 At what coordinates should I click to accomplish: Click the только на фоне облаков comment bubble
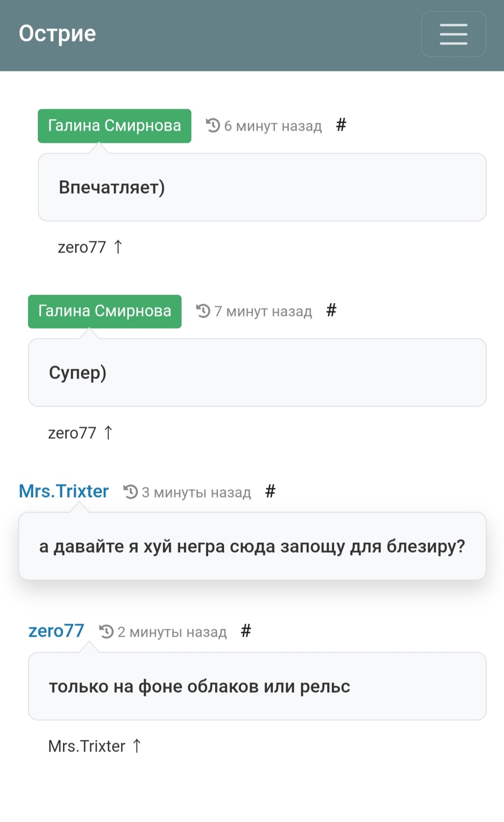[257, 686]
